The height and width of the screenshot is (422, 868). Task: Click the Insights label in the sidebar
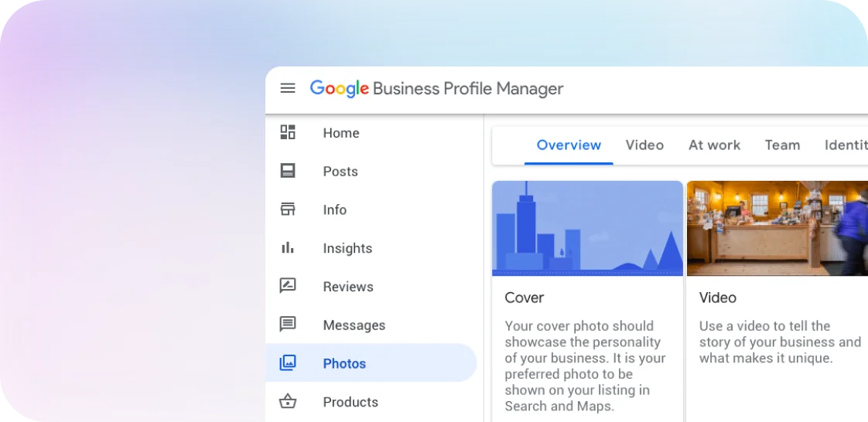[x=347, y=248]
